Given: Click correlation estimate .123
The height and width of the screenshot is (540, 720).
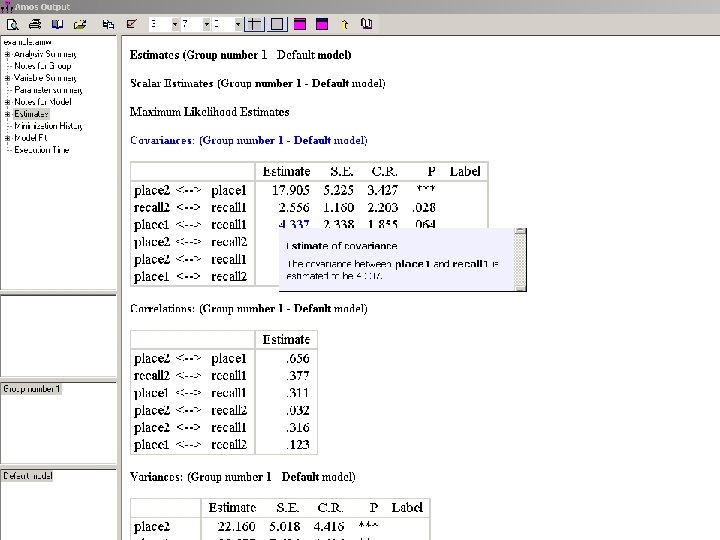Looking at the screenshot, I should pos(298,444).
